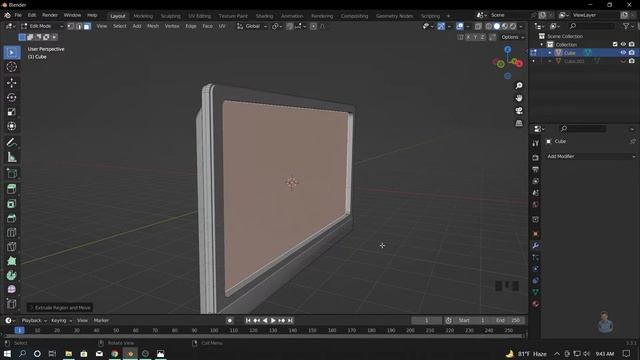Open the outliner filter dropdown

[x=628, y=26]
